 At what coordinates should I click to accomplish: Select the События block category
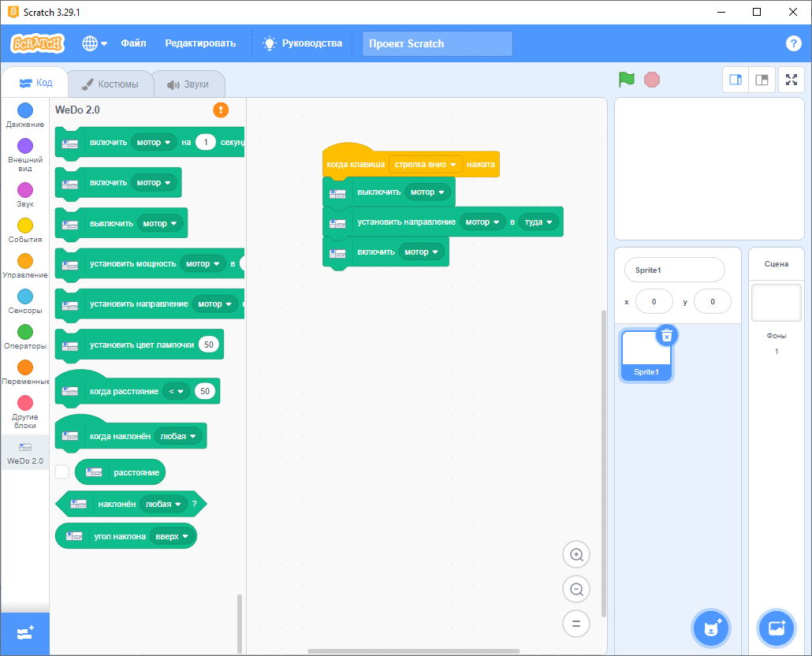click(x=25, y=230)
